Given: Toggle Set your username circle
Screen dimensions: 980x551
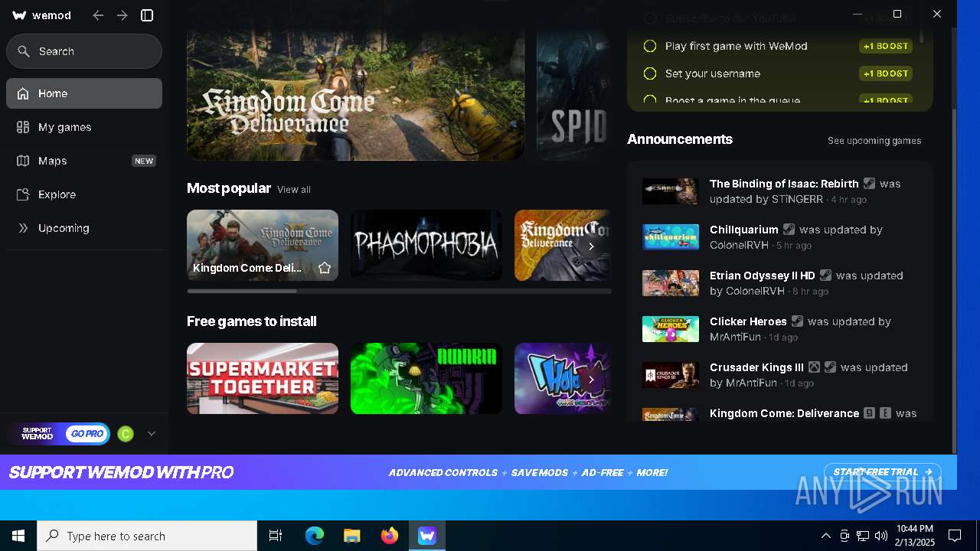Looking at the screenshot, I should [650, 73].
